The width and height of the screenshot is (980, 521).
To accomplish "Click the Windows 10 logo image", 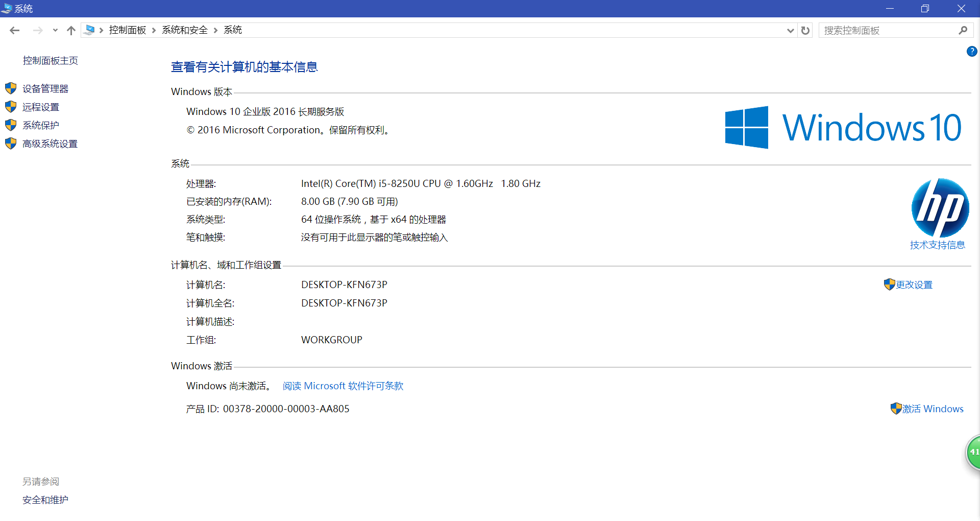I will [842, 127].
